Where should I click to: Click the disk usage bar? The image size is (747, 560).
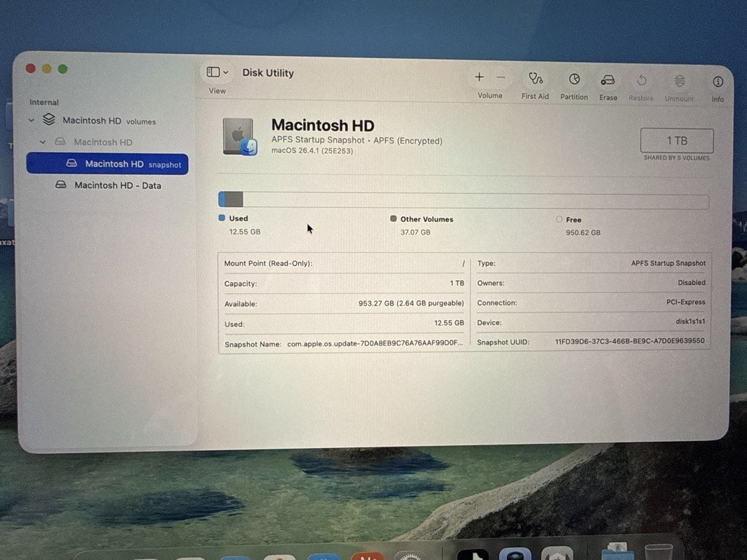click(463, 200)
